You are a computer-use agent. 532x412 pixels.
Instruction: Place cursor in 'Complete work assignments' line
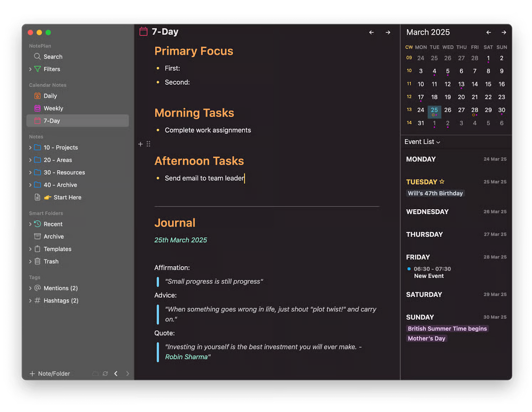(208, 130)
